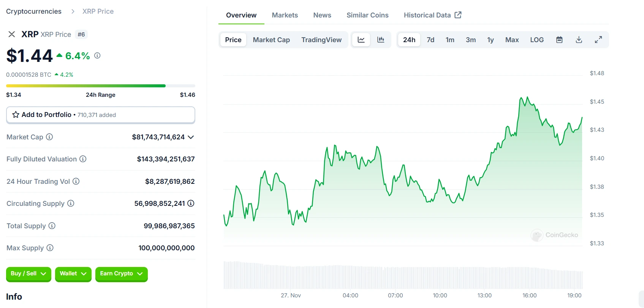Click the #6 rank badge
The height and width of the screenshot is (308, 644).
pyautogui.click(x=81, y=35)
